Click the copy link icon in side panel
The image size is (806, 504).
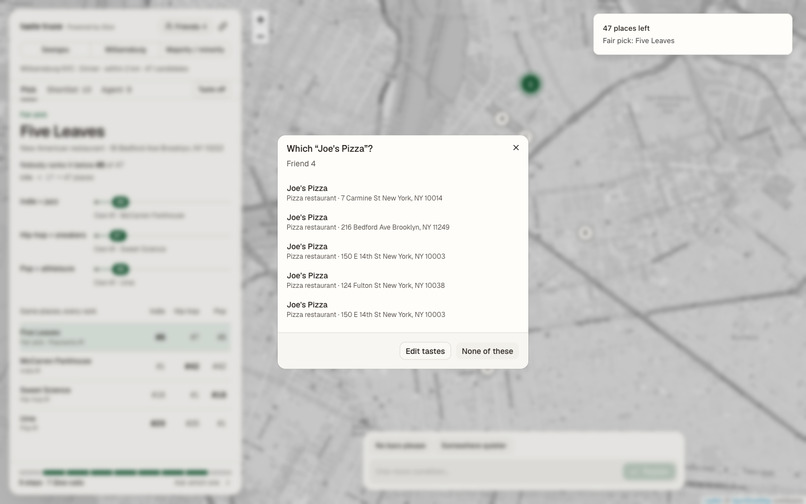(223, 26)
